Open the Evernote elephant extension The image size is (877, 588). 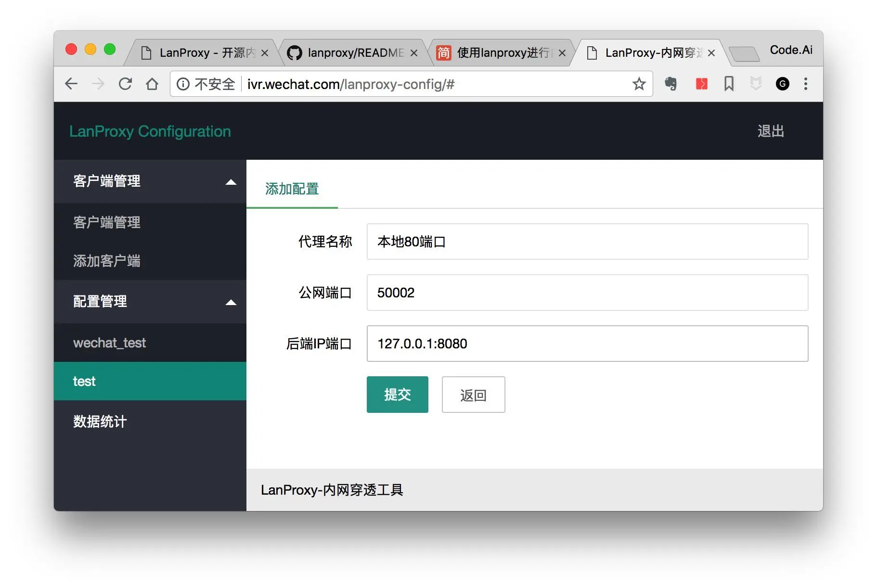[671, 84]
